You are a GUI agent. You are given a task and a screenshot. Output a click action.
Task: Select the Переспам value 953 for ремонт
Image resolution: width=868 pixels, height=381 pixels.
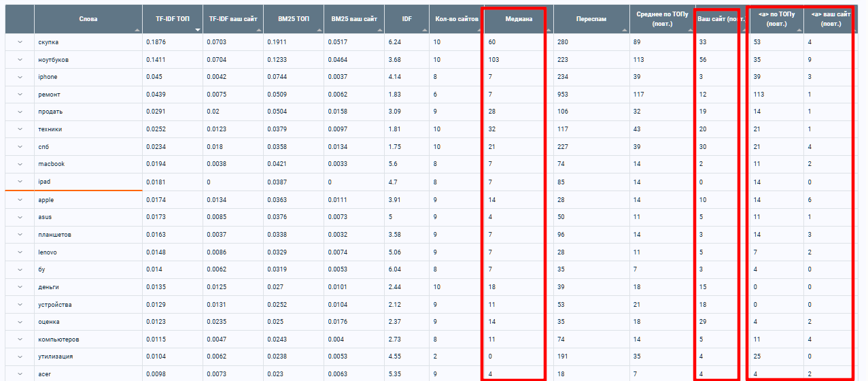pyautogui.click(x=563, y=95)
